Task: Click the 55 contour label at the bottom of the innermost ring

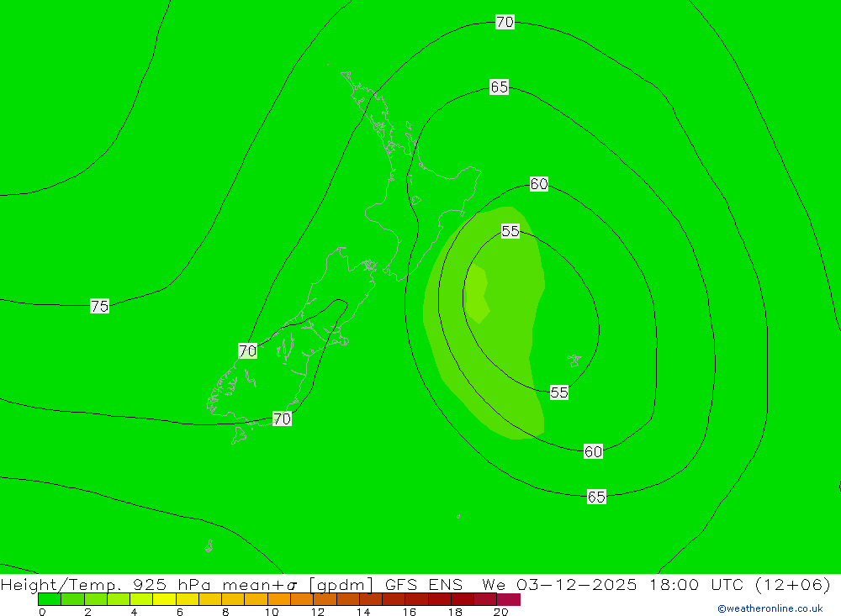Action: 559,392
